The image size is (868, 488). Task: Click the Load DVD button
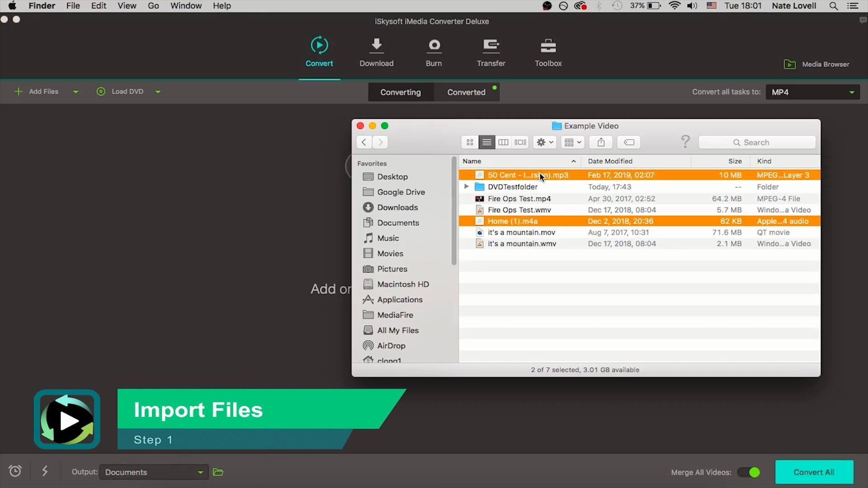point(120,92)
